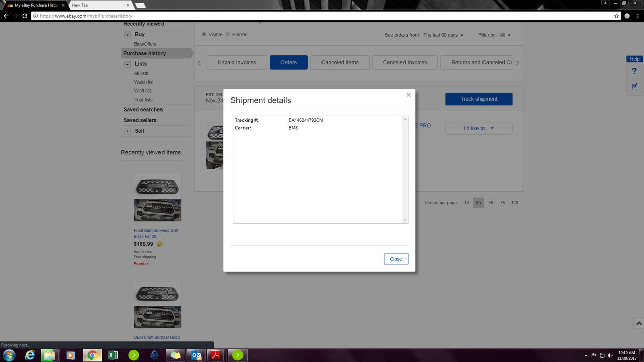This screenshot has height=362, width=644.
Task: Show 100 orders per page
Action: [x=514, y=203]
